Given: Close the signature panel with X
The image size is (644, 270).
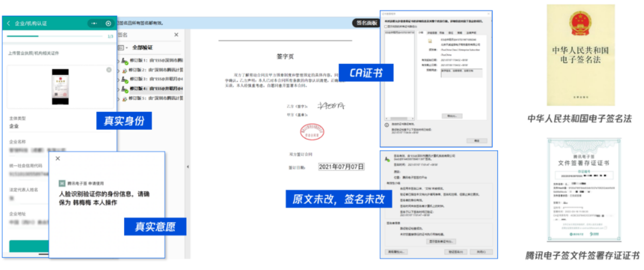Looking at the screenshot, I should [x=176, y=35].
